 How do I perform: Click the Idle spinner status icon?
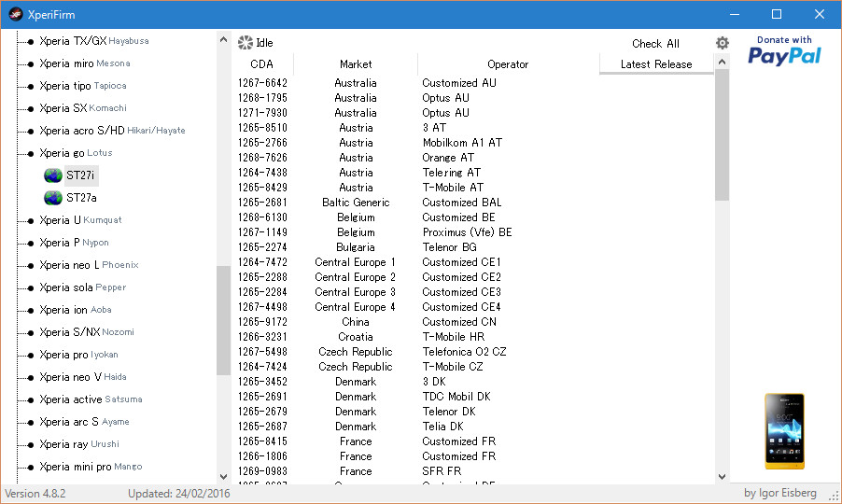point(246,43)
